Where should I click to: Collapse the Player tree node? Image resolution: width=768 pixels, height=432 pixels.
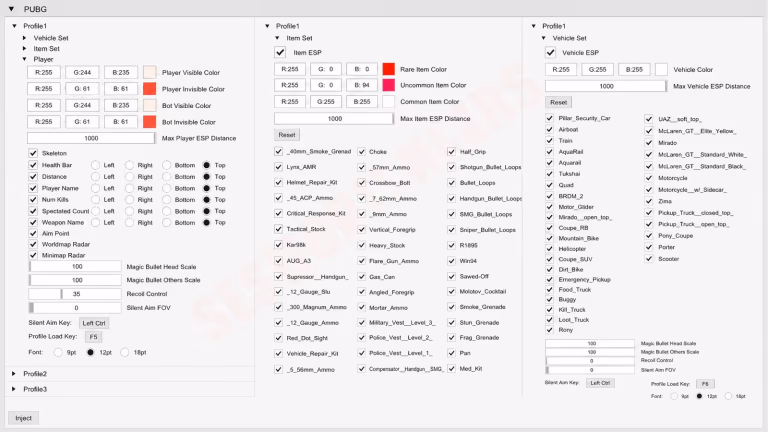[24, 59]
